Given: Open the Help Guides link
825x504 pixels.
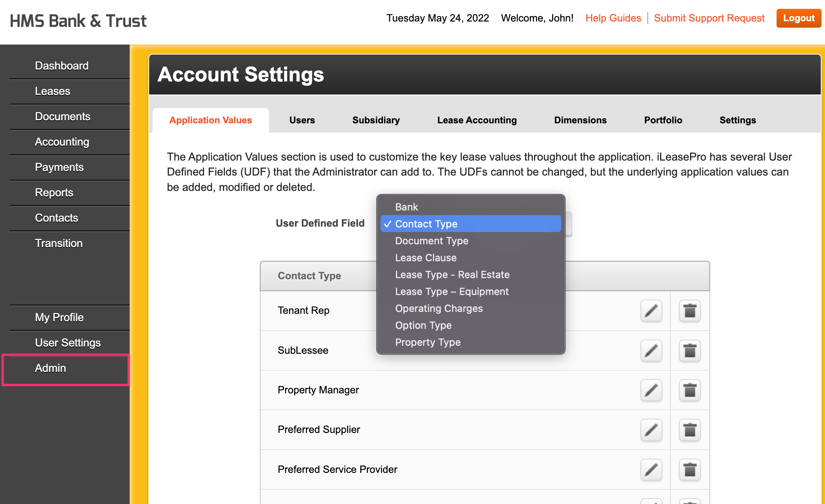Looking at the screenshot, I should coord(613,18).
